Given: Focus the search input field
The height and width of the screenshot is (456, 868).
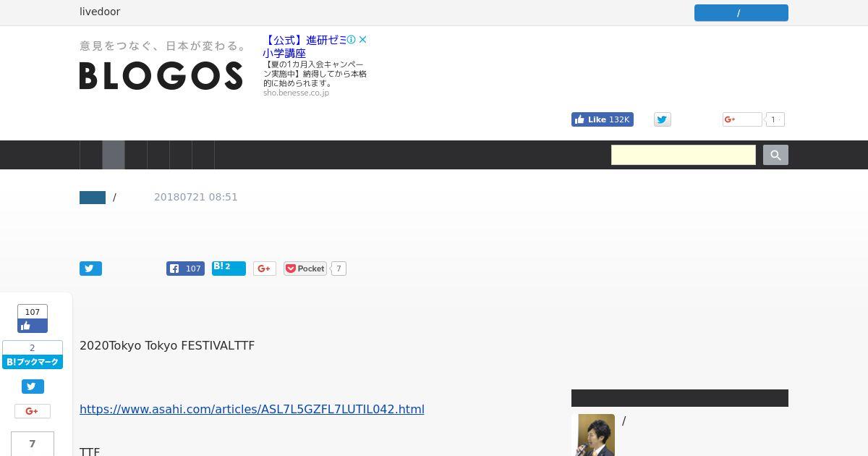Looking at the screenshot, I should click(x=684, y=155).
